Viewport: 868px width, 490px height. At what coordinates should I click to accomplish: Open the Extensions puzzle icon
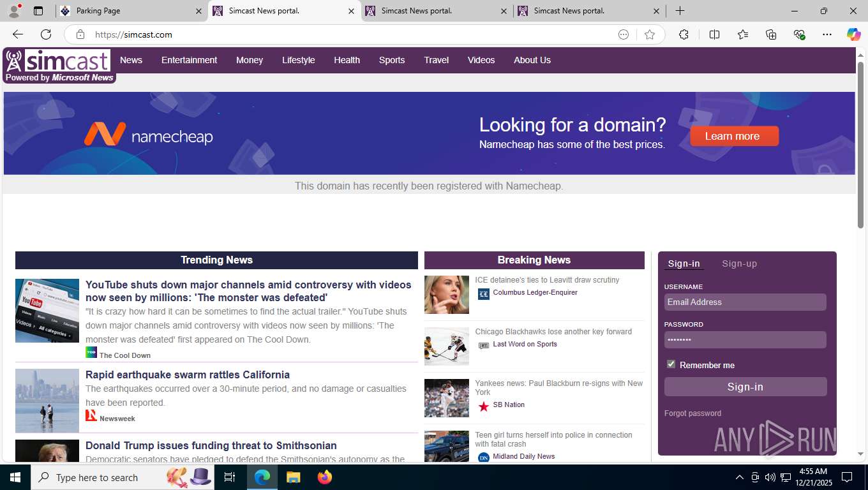pos(684,34)
